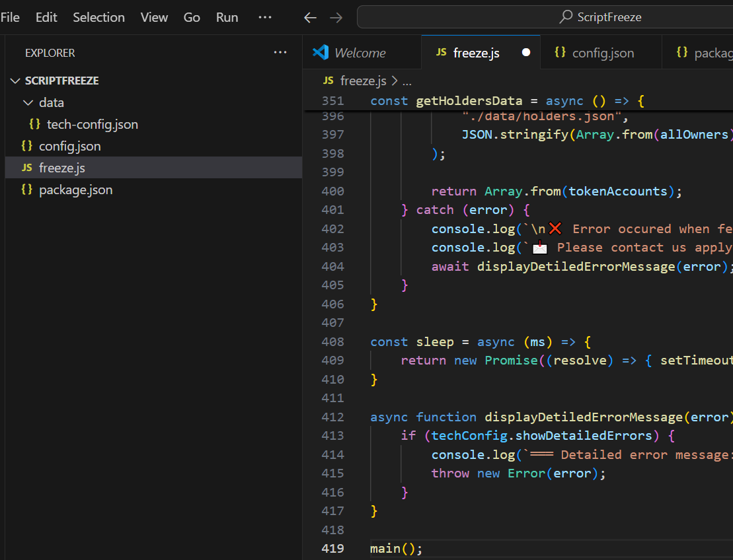This screenshot has height=560, width=733.
Task: Click the VS Code logo on Welcome tab
Action: pos(321,52)
